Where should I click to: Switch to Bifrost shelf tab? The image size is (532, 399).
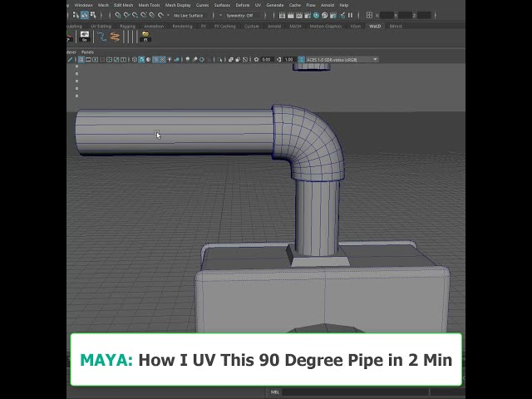tap(396, 26)
